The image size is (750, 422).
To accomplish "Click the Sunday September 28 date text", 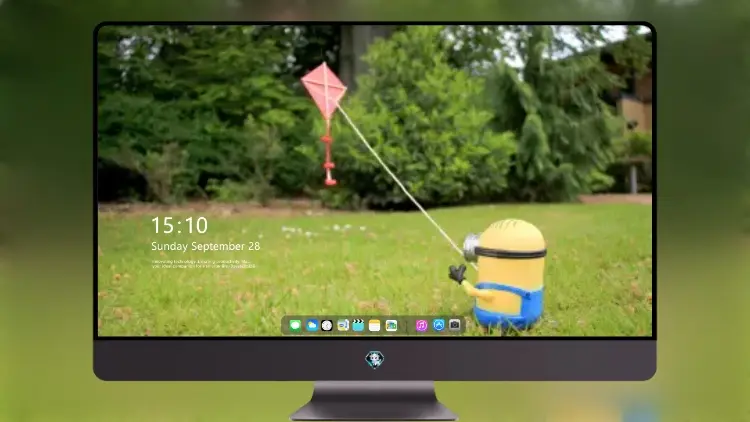I will [x=206, y=246].
